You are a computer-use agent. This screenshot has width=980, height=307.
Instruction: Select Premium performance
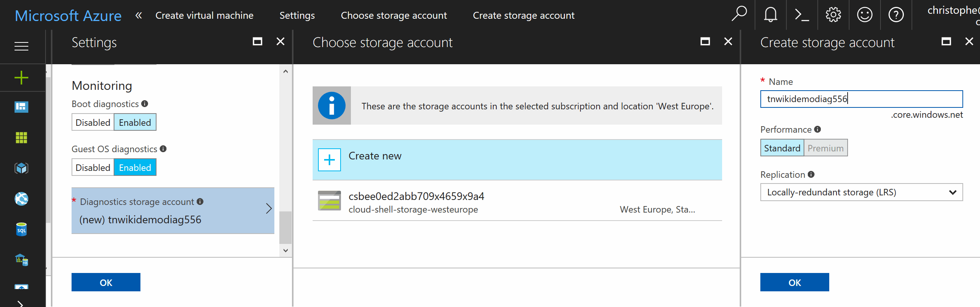click(x=826, y=148)
